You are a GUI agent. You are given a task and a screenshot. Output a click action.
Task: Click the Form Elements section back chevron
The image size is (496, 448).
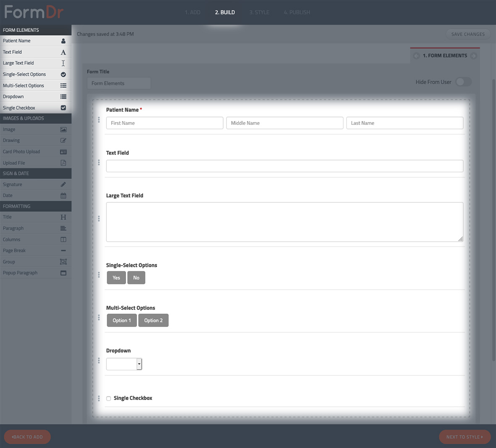point(416,55)
